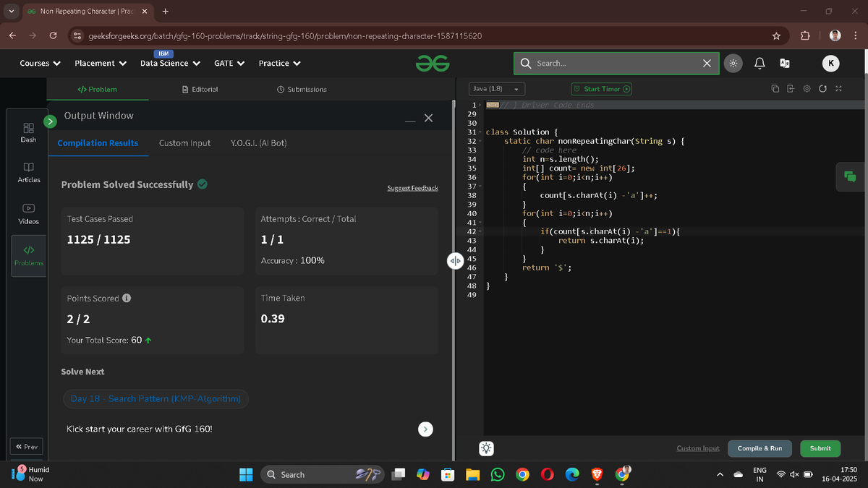868x488 pixels.
Task: Reset code with the refresh icon
Action: pyautogui.click(x=822, y=89)
